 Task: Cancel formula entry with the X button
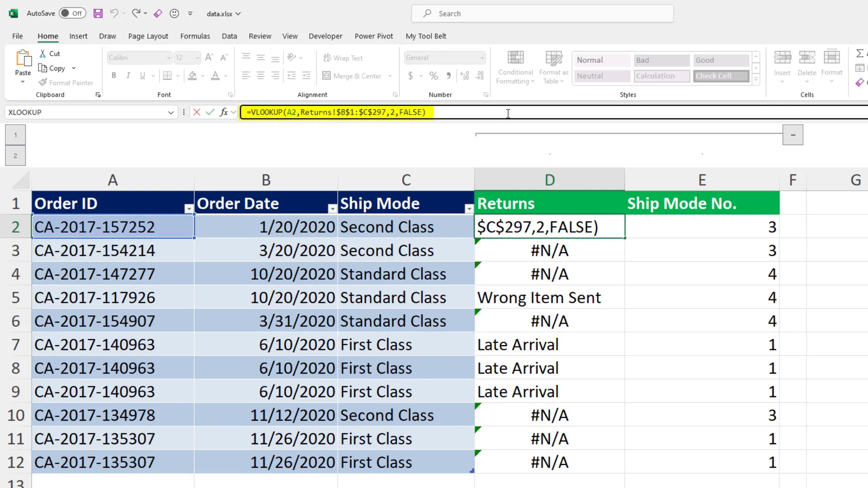tap(196, 112)
